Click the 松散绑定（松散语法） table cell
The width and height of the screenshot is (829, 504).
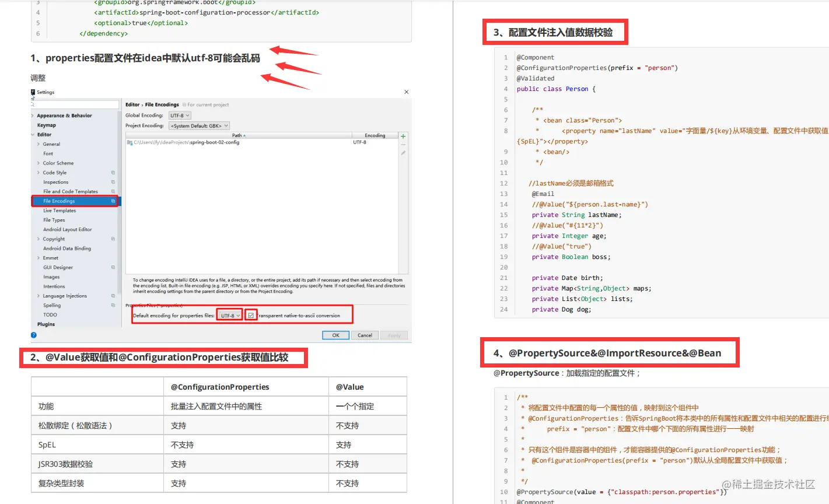pos(97,426)
